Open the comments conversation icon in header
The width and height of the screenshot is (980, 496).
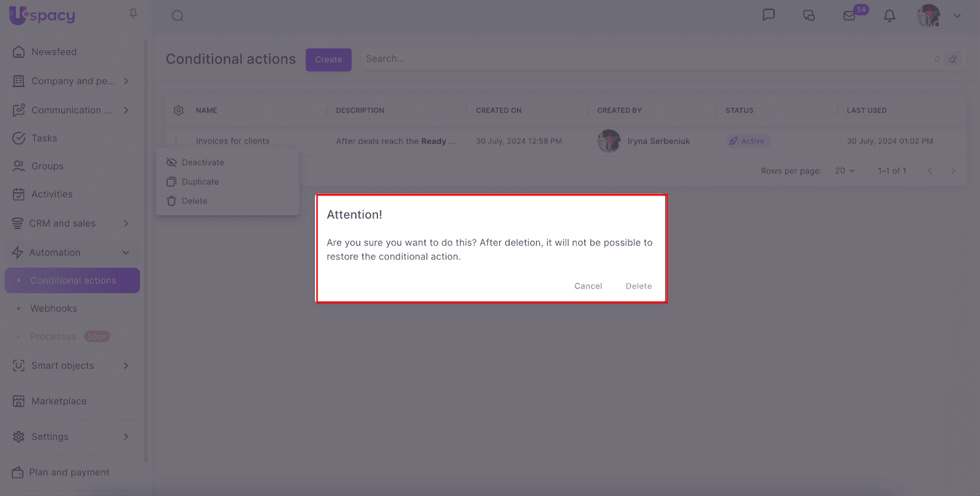[x=809, y=16]
